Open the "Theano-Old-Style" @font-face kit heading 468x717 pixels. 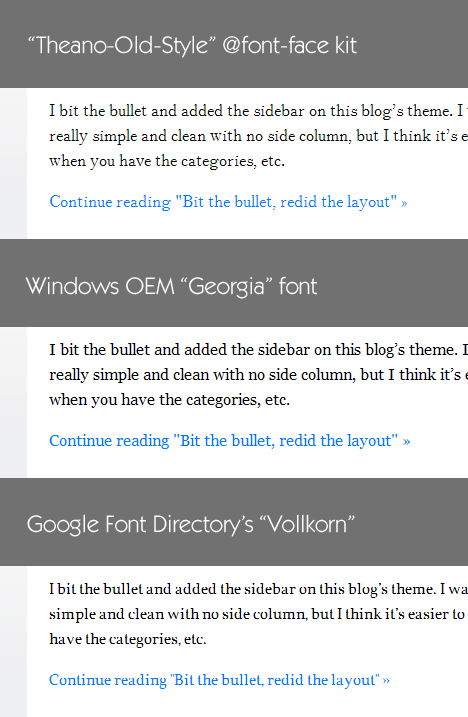pyautogui.click(x=192, y=46)
